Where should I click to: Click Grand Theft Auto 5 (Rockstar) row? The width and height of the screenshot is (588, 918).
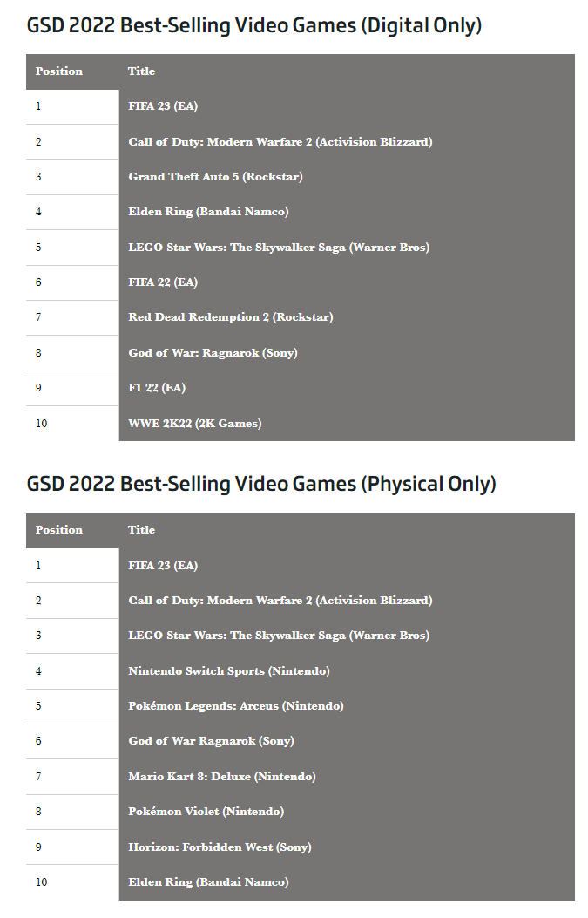point(215,177)
